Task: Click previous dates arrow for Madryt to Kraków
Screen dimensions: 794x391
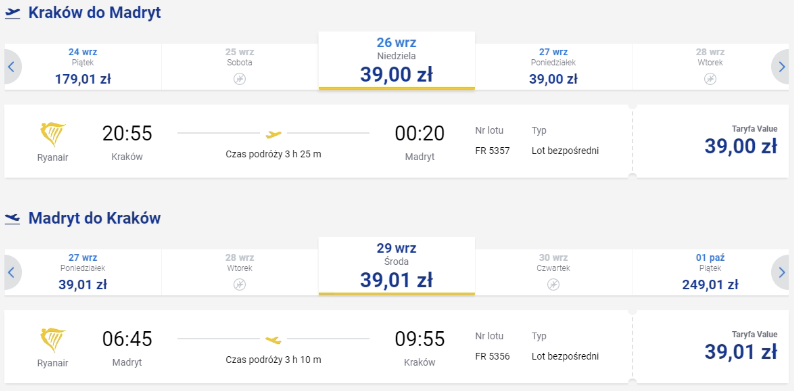Action: click(12, 272)
